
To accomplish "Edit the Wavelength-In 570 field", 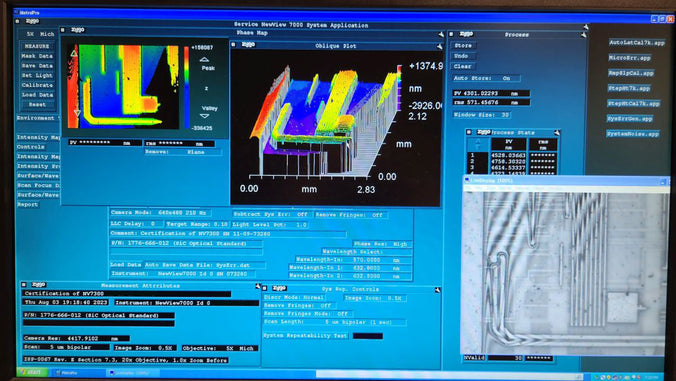I will tap(354, 260).
